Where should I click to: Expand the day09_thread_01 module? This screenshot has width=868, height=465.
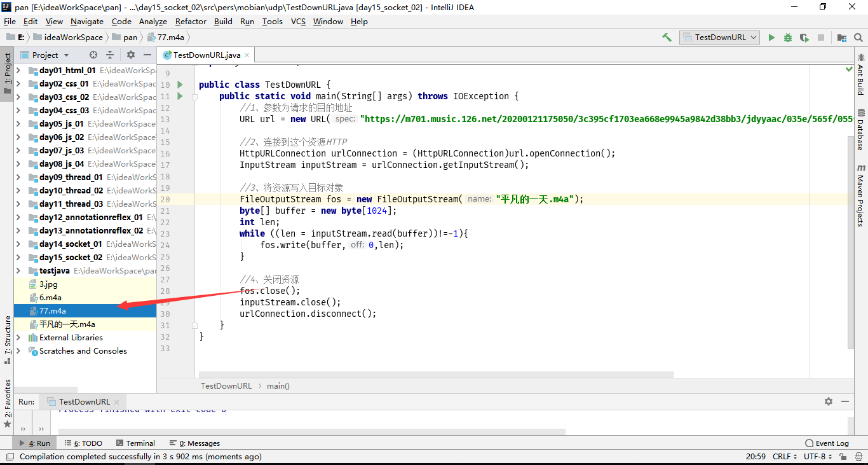pyautogui.click(x=18, y=177)
